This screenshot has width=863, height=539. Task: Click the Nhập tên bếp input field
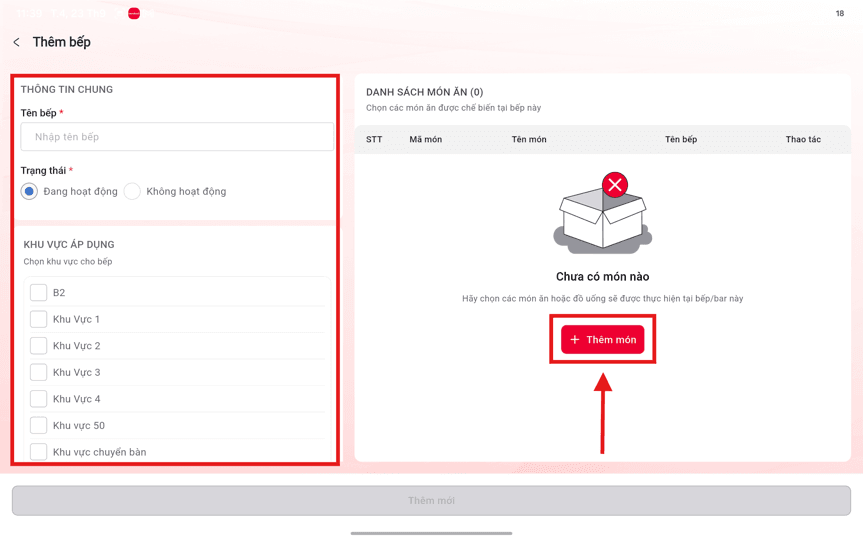tap(177, 137)
